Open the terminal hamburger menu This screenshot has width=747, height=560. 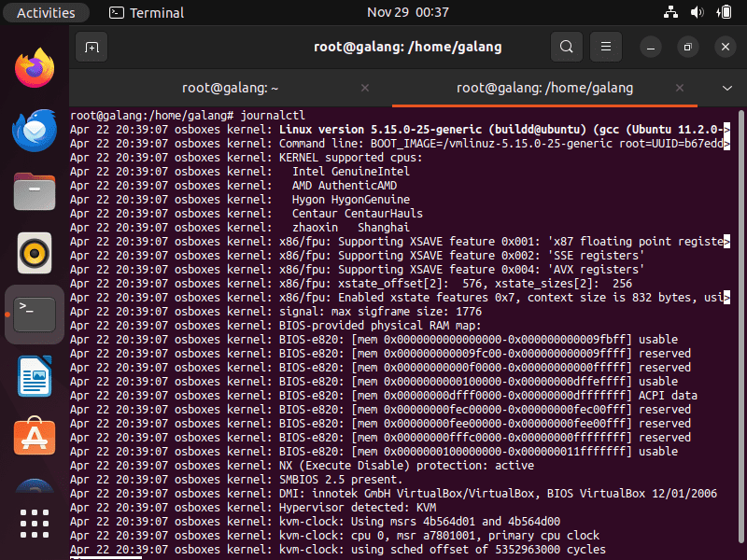coord(606,47)
